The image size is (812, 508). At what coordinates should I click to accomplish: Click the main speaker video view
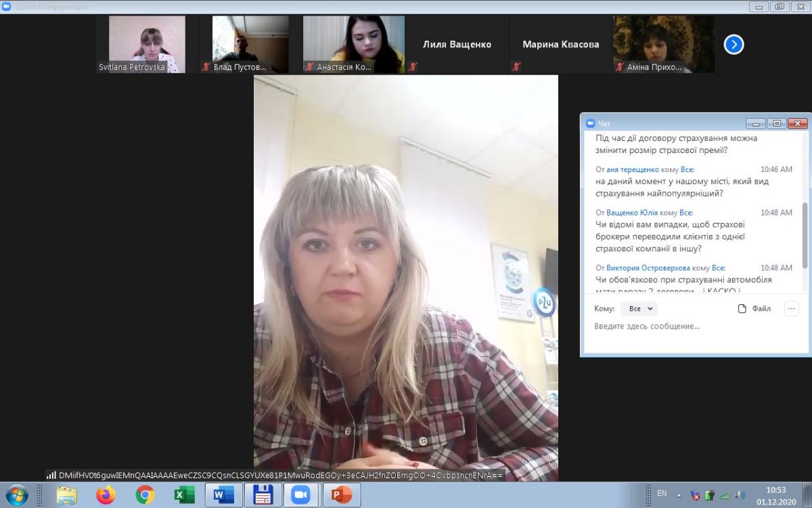point(406,278)
